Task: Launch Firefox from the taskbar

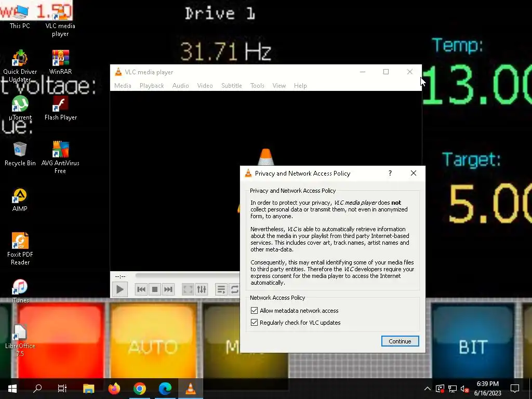Action: 114,389
